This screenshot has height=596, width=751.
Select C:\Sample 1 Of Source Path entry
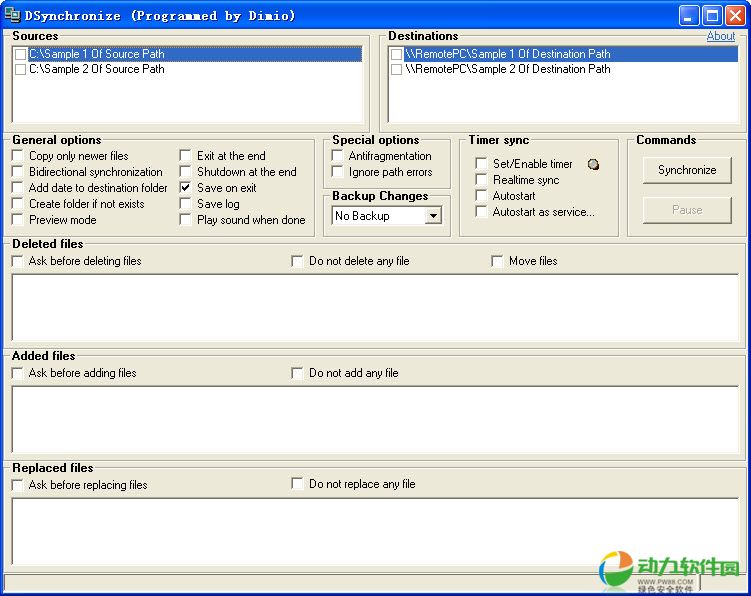tap(97, 54)
